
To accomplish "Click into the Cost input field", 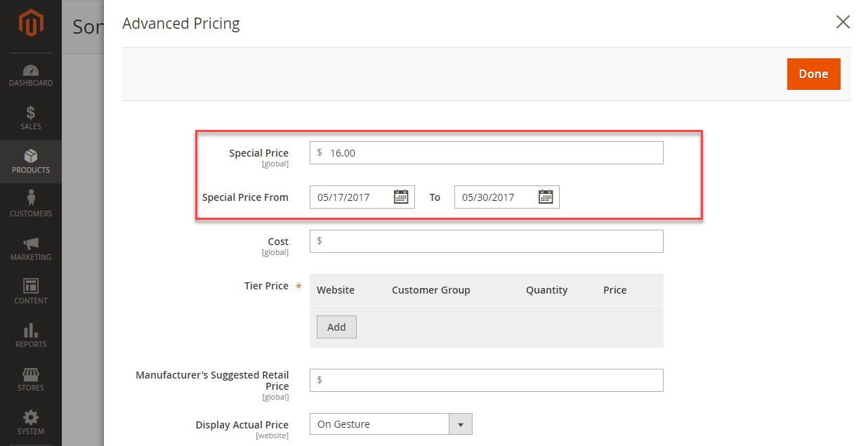I will tap(487, 241).
